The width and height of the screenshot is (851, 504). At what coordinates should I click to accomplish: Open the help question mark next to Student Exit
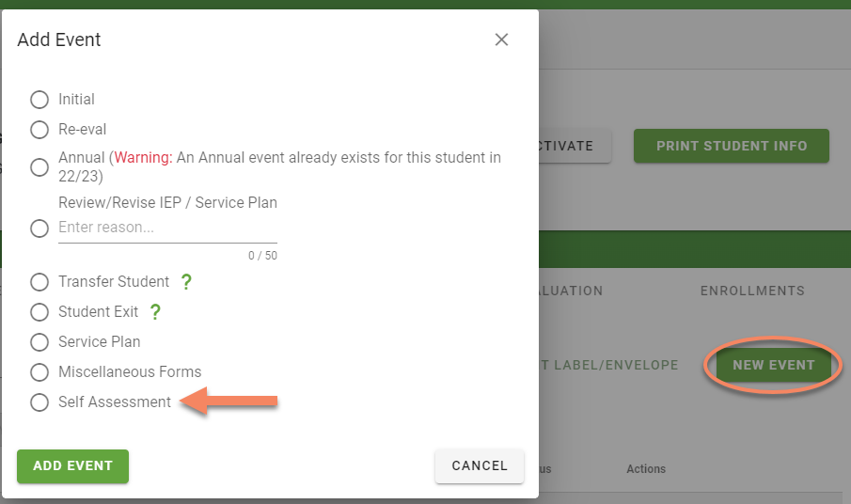[x=155, y=312]
